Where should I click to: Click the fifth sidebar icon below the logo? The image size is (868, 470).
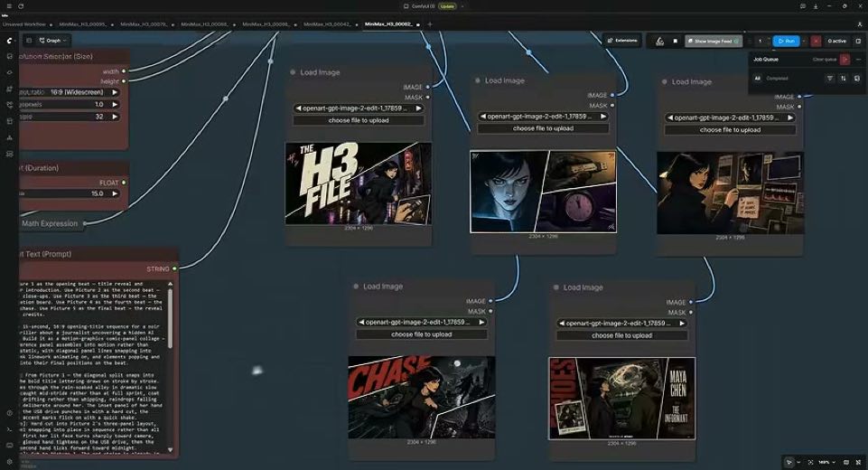click(9, 121)
